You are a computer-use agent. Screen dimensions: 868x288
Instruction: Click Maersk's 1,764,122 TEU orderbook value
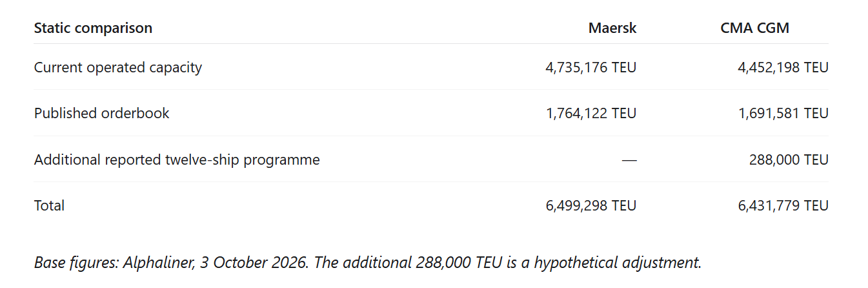coord(590,113)
